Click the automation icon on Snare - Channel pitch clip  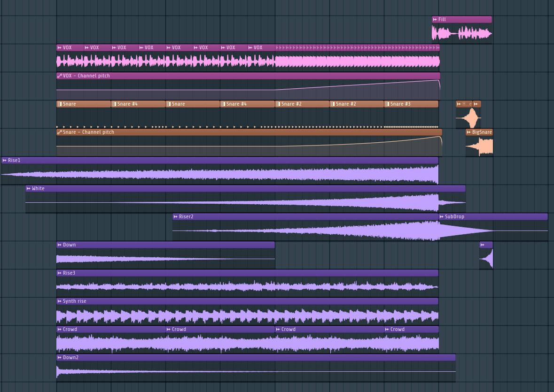tap(60, 132)
